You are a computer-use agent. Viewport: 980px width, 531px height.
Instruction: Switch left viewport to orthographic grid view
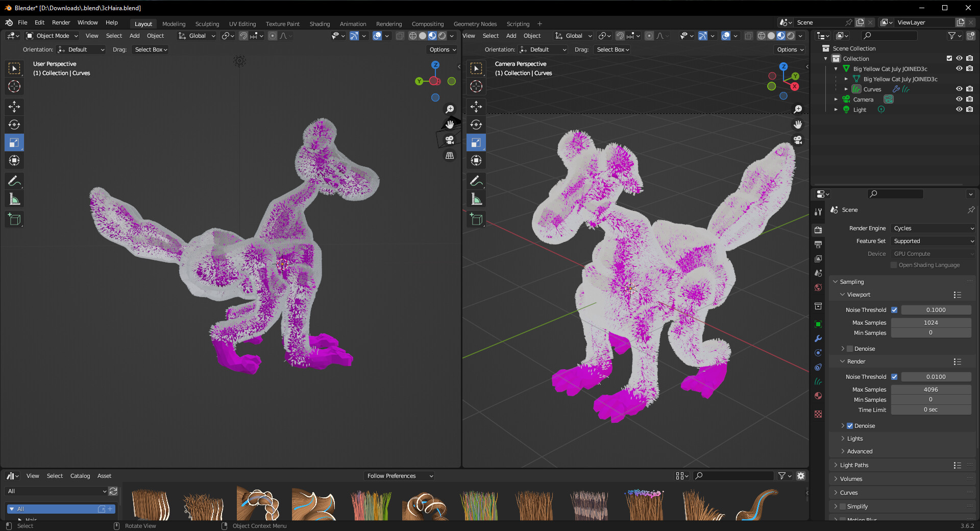coord(450,155)
